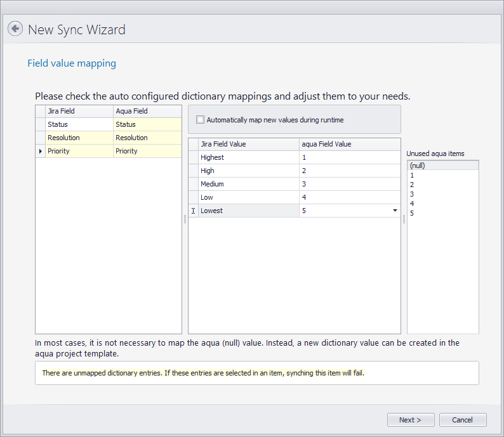Select (null) in unused aqua items

point(442,166)
